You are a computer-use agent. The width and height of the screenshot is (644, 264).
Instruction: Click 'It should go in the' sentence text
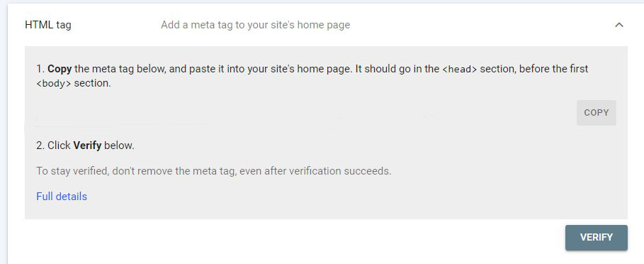coord(397,69)
